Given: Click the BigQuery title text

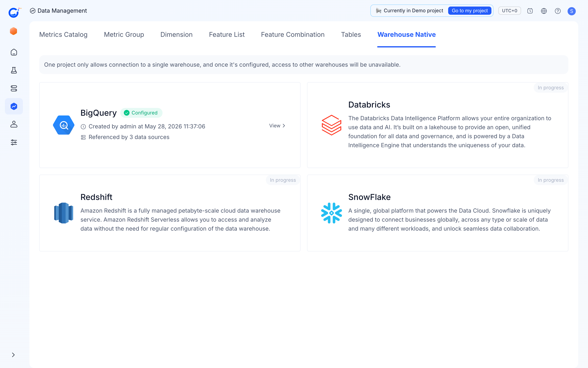Looking at the screenshot, I should [x=98, y=113].
